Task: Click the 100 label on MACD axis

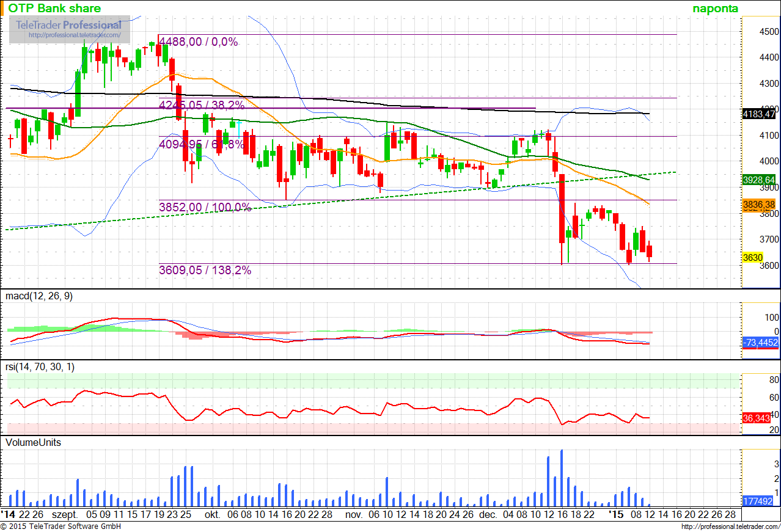Action: click(x=771, y=318)
